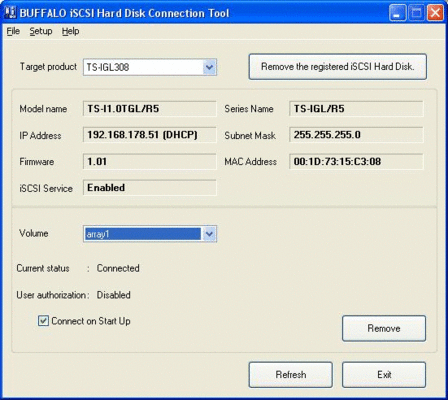The height and width of the screenshot is (400, 448).
Task: Click the Refresh button
Action: [x=291, y=375]
